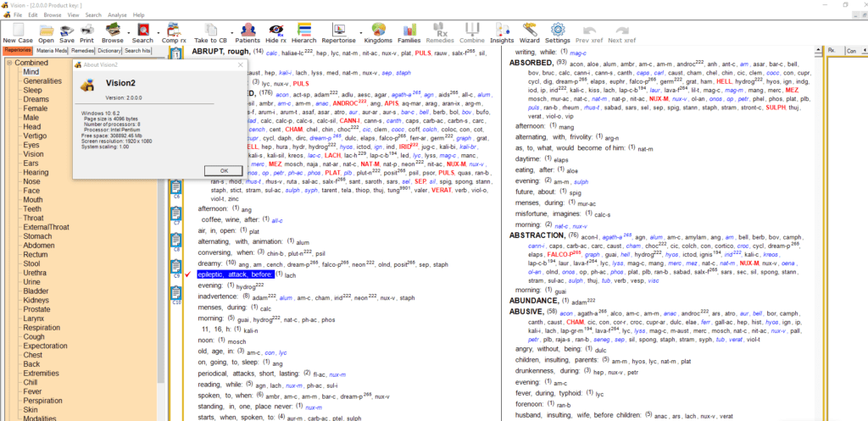Select ExternalThroat chapter in tree
Screen dimensions: 868x421
(47, 227)
